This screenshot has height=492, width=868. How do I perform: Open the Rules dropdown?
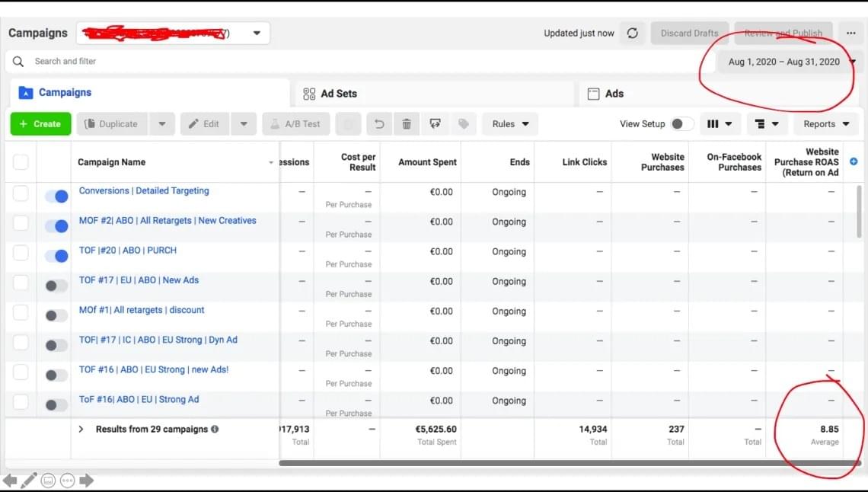pos(510,124)
